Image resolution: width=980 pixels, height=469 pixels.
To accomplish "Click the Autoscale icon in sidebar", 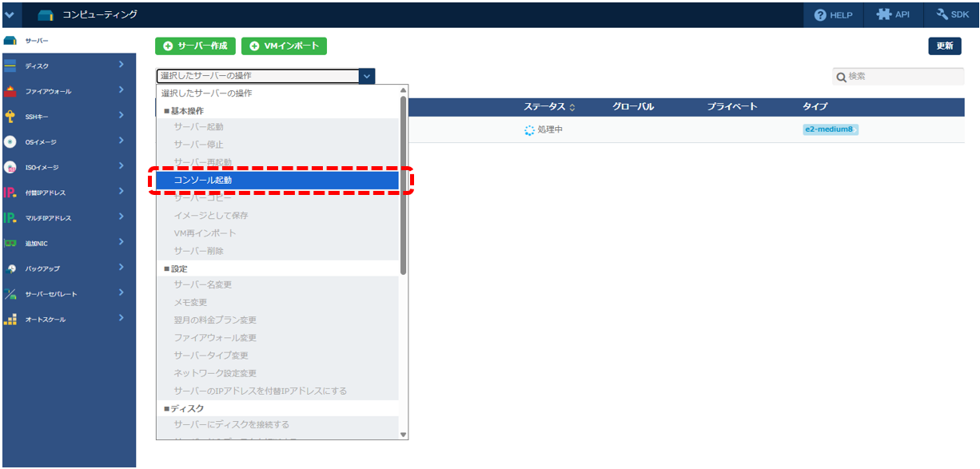I will [10, 319].
